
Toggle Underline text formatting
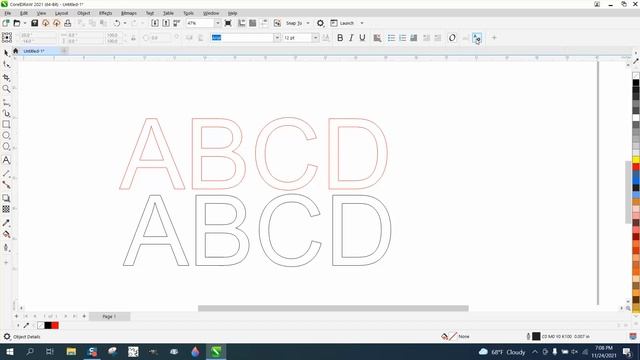(x=362, y=38)
